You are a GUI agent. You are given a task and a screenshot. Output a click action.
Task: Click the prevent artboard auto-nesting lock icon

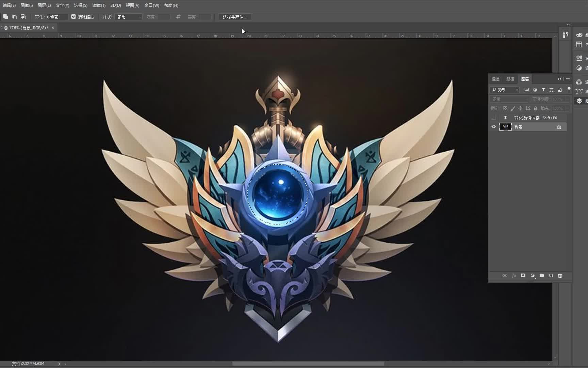[528, 108]
